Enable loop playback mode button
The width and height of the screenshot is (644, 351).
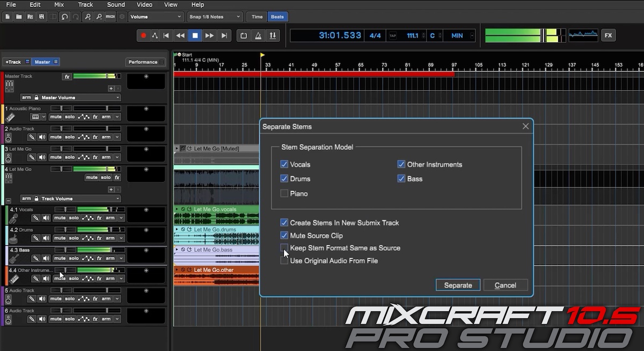coord(244,35)
